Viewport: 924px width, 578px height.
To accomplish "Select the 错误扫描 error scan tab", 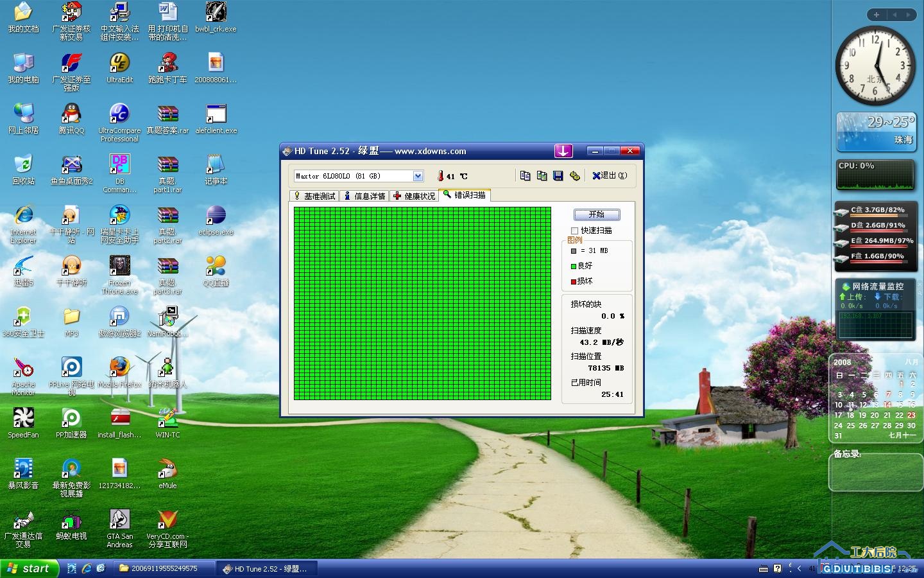I will [x=465, y=195].
